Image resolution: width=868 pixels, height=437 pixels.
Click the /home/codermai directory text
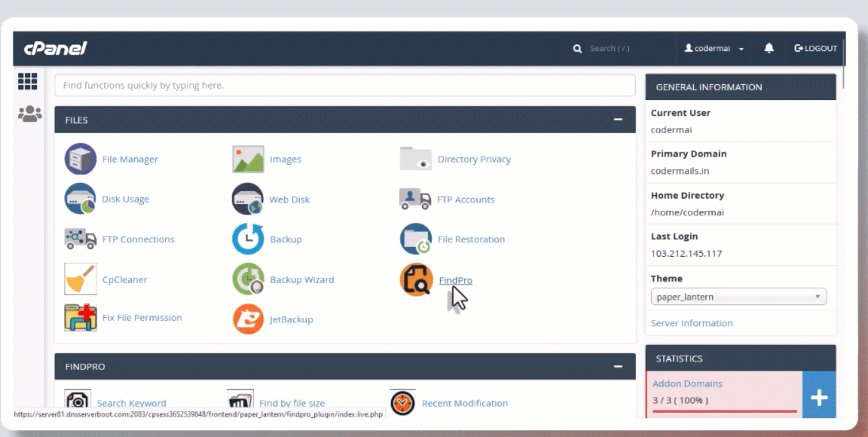coord(687,212)
